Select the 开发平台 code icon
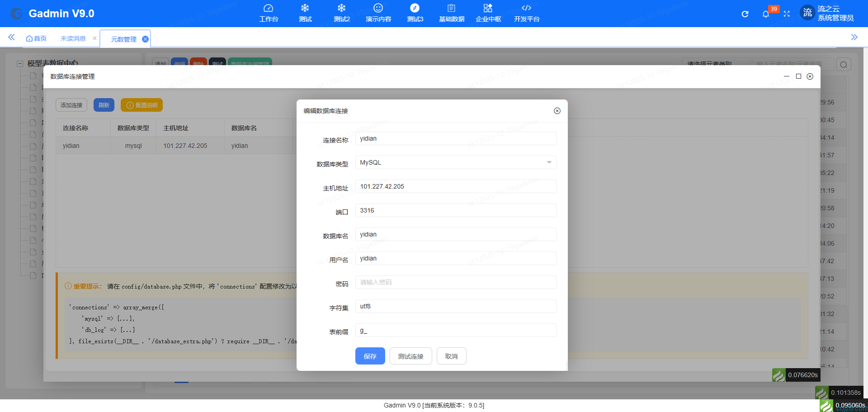Image resolution: width=868 pixels, height=412 pixels. 526,13
